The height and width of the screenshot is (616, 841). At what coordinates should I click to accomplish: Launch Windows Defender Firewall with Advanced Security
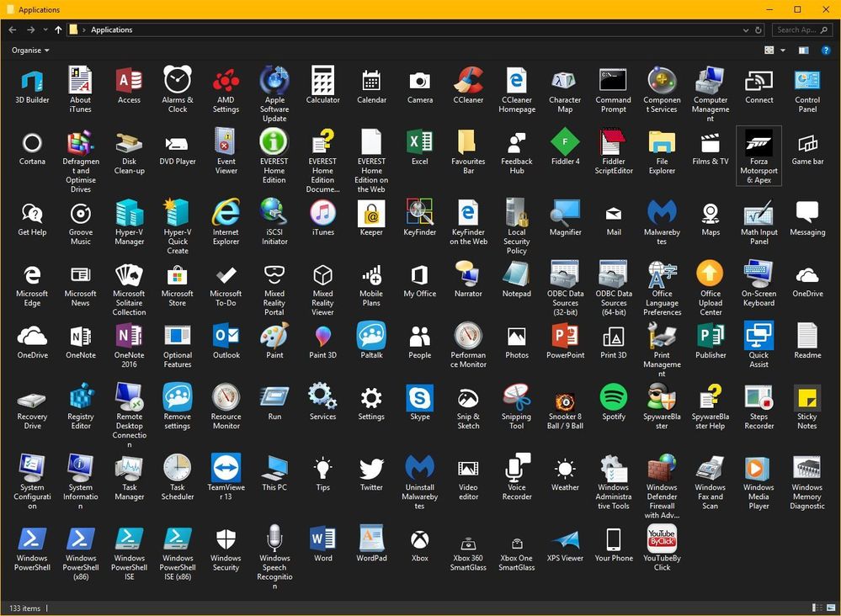point(662,467)
